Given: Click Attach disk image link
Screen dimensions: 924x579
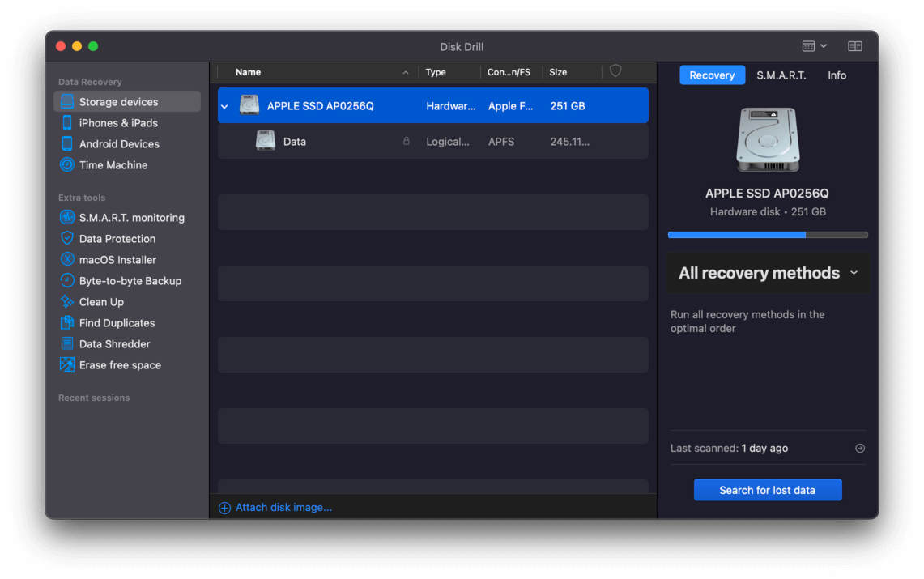Looking at the screenshot, I should click(283, 507).
